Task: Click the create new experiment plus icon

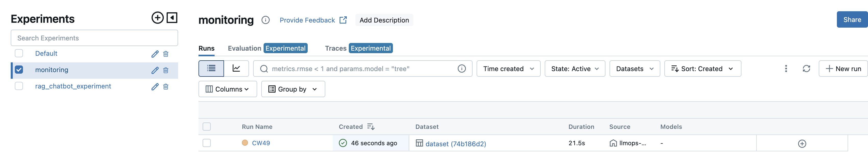Action: point(157,18)
